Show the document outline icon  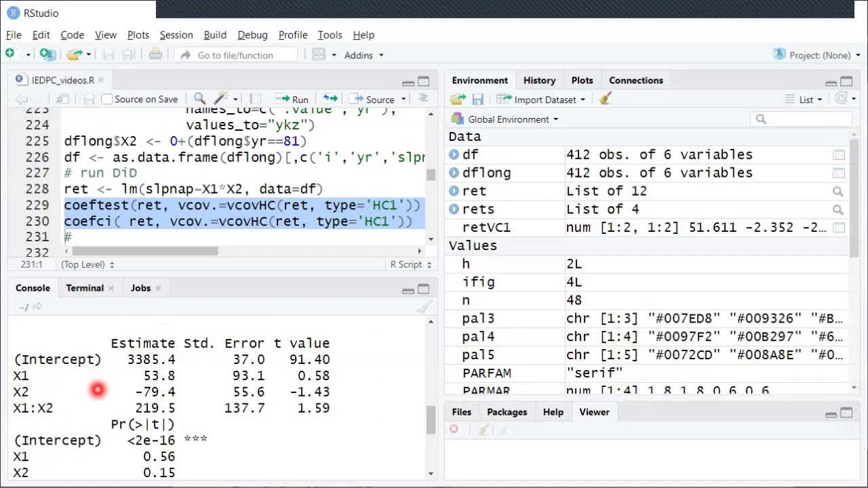coord(423,99)
